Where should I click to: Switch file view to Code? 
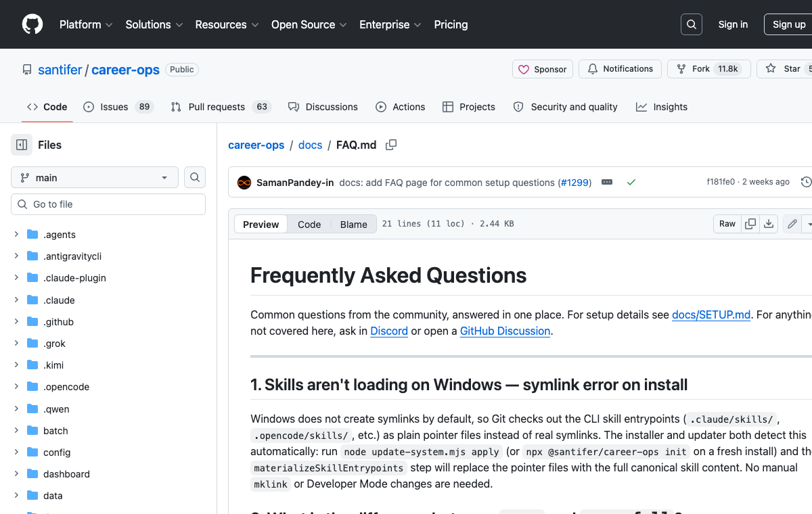[x=309, y=225]
